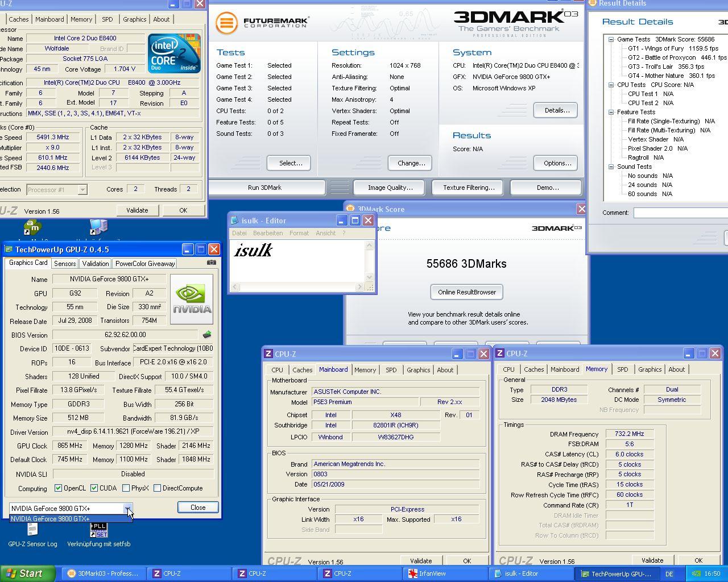Click the 3DMark03 taskbar button
The image size is (728, 582).
tap(104, 573)
